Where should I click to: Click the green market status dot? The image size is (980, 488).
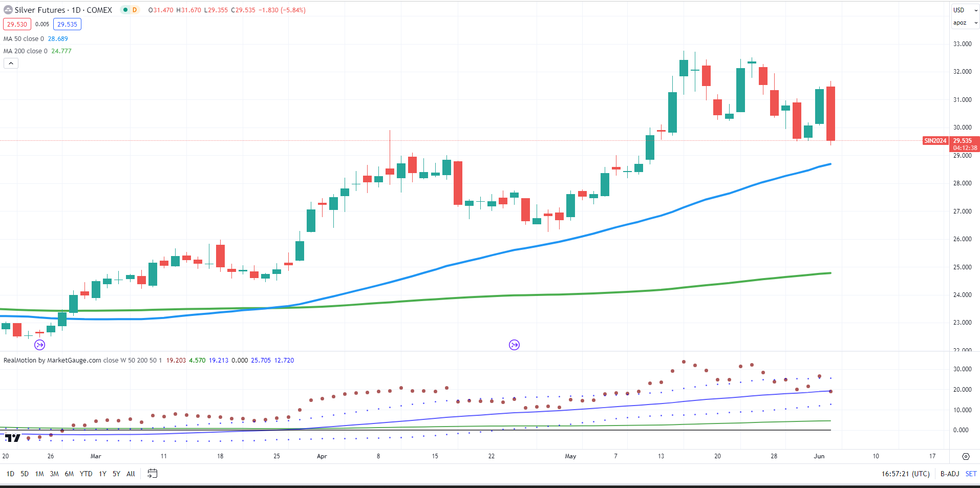tap(125, 10)
